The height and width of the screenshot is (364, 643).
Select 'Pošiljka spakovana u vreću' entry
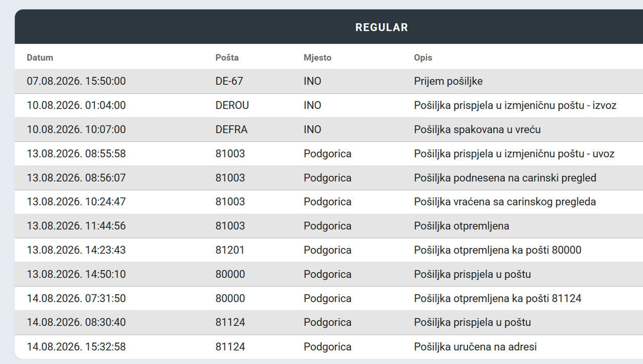pyautogui.click(x=477, y=130)
